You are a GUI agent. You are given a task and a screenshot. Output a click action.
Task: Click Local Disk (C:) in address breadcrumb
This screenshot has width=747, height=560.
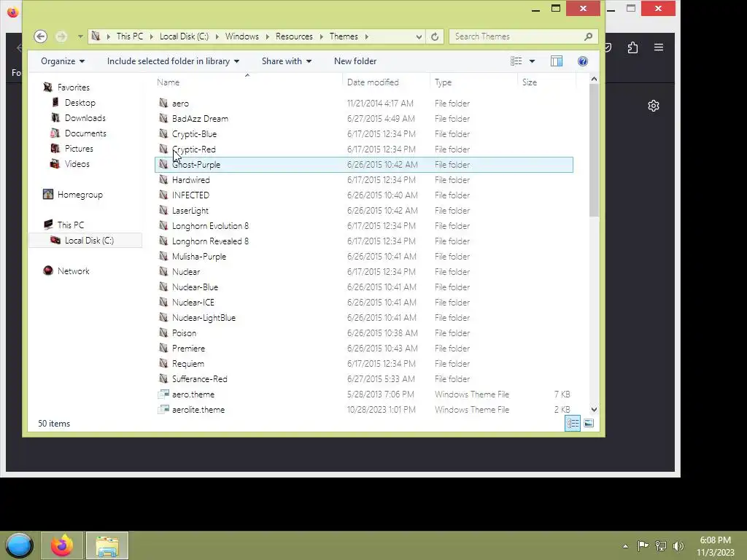184,36
